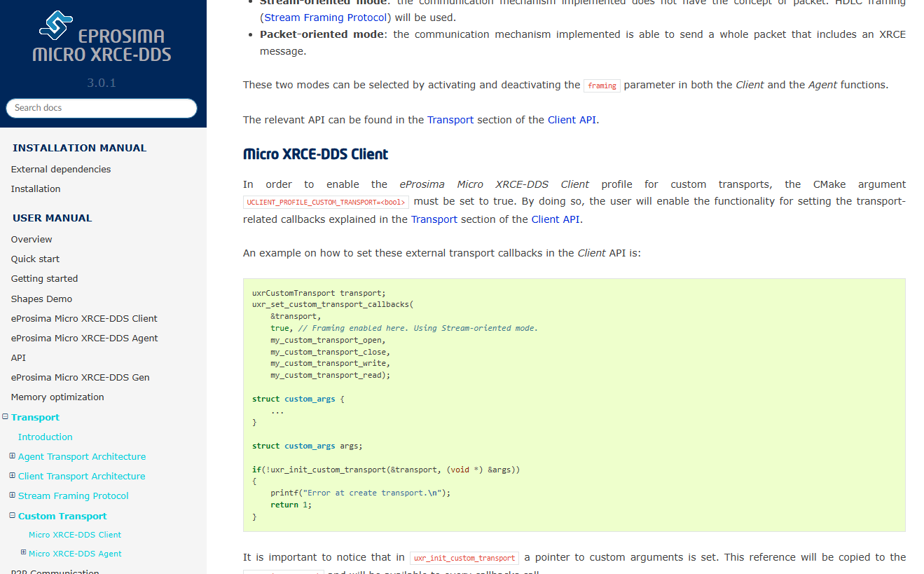Expand Agent Transport Architecture tree item
The height and width of the screenshot is (574, 924).
[12, 456]
